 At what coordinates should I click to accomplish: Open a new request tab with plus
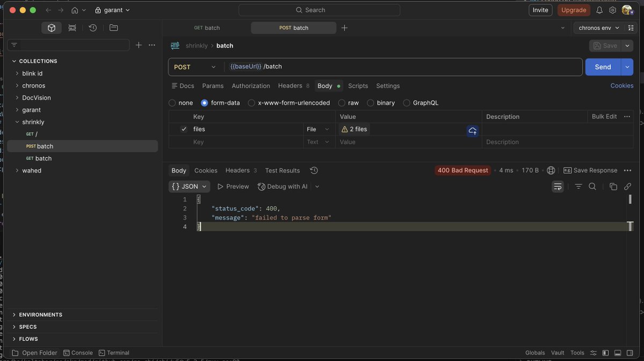(345, 28)
